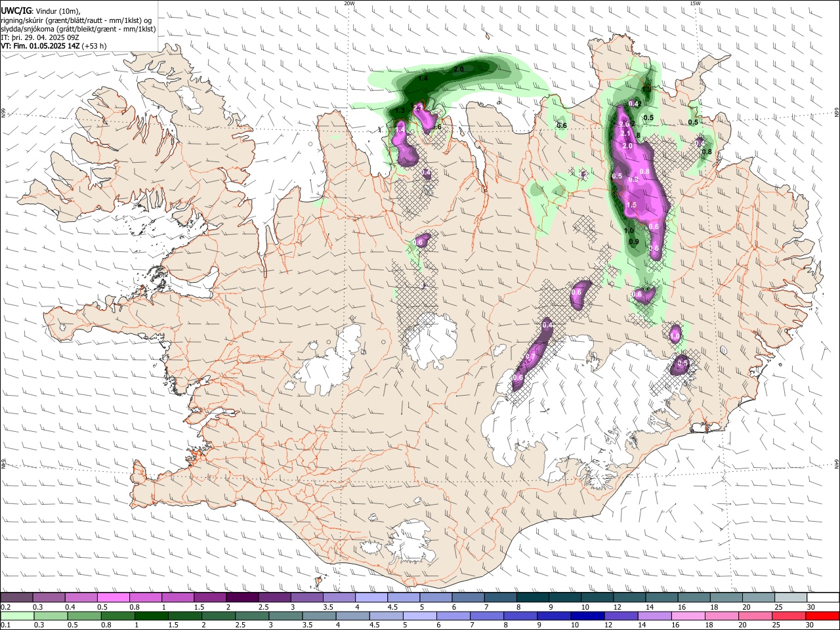
Task: Select the bright pink 0.5 swatch, upper legend
Action: coord(113,597)
